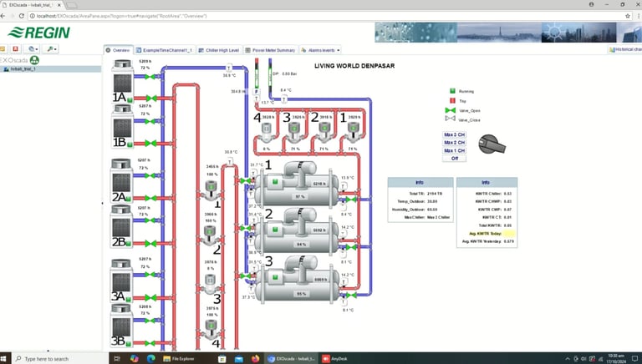Click cooling tower 3A unit
Image resolution: width=642 pixels, height=364 pixels.
point(121,281)
